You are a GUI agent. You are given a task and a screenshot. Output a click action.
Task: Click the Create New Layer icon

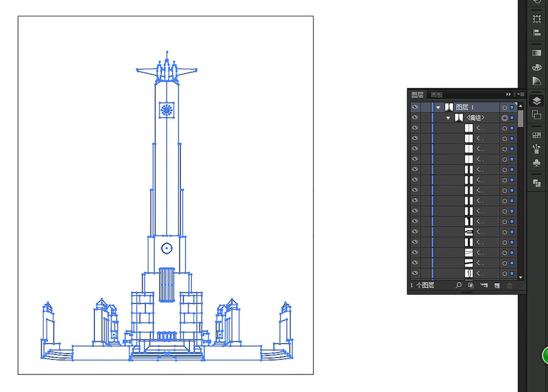tap(497, 285)
